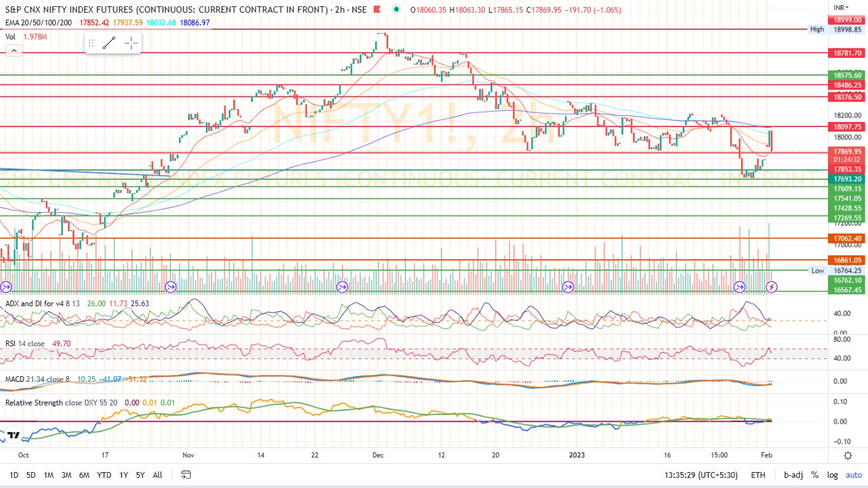This screenshot has height=488, width=868.
Task: Click the 17853.35 price label
Action: (x=848, y=169)
